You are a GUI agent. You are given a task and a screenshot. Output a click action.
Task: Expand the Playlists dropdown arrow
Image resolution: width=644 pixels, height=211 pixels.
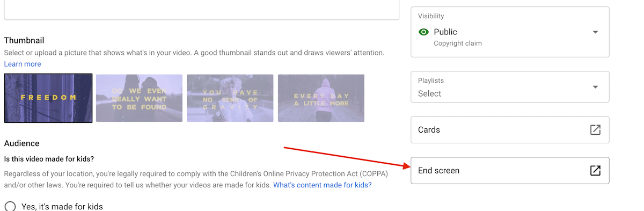point(595,87)
